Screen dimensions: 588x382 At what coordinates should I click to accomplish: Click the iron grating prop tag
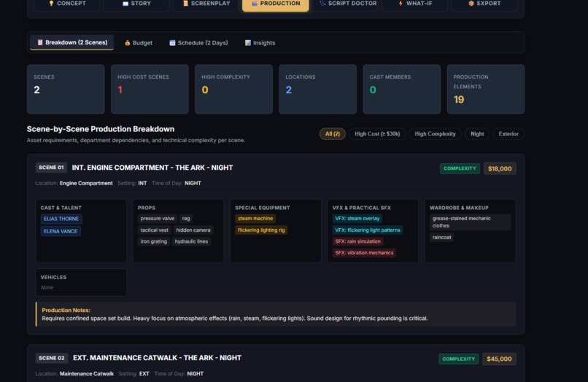[154, 241]
